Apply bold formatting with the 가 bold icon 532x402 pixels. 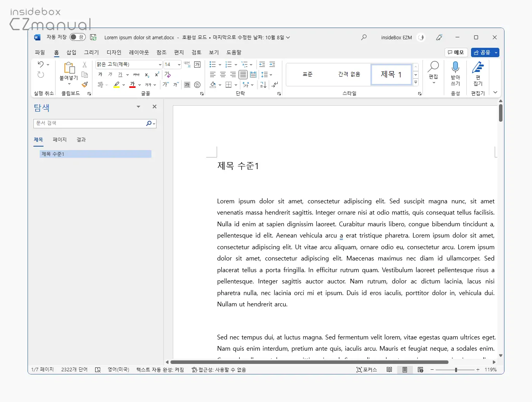click(x=100, y=74)
